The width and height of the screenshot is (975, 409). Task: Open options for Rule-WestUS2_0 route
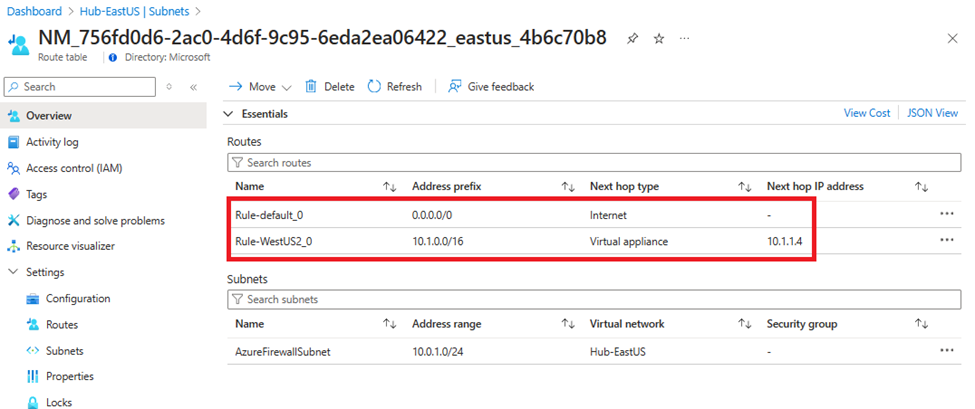click(946, 240)
